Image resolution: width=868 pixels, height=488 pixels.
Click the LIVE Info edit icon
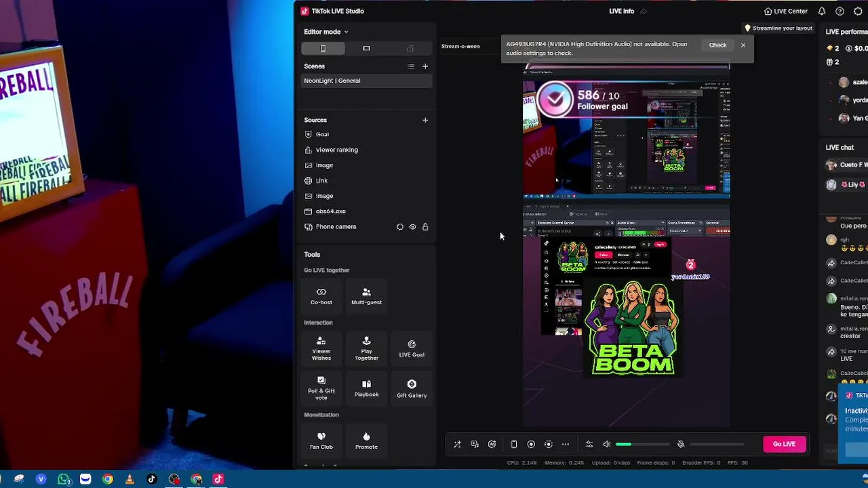644,12
